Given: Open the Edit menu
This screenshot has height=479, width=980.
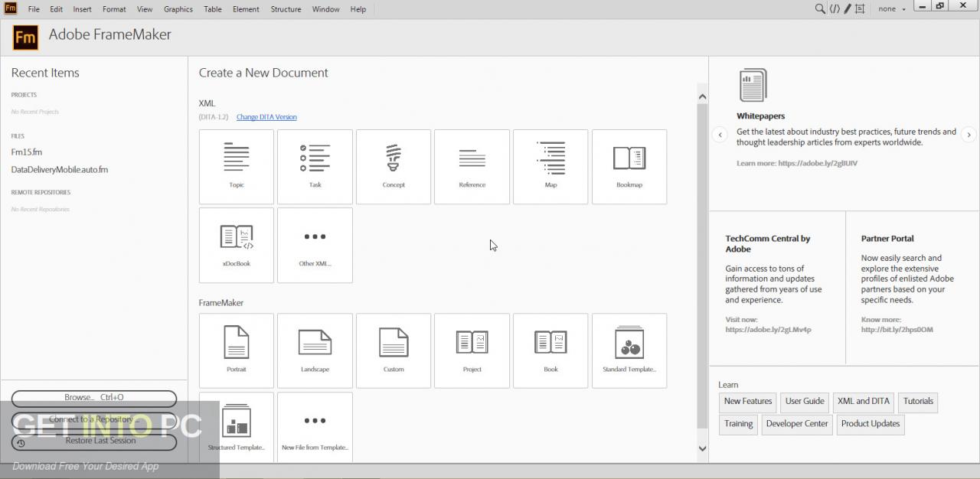Looking at the screenshot, I should pos(57,9).
